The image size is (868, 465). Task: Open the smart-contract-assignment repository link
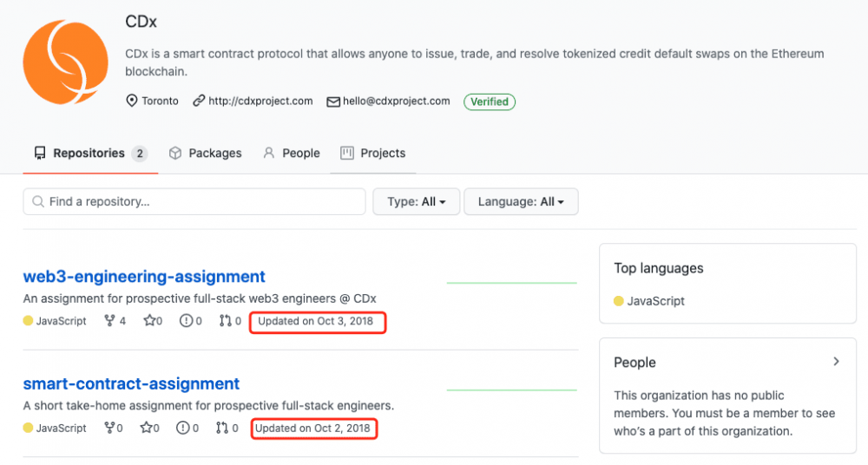(x=131, y=383)
